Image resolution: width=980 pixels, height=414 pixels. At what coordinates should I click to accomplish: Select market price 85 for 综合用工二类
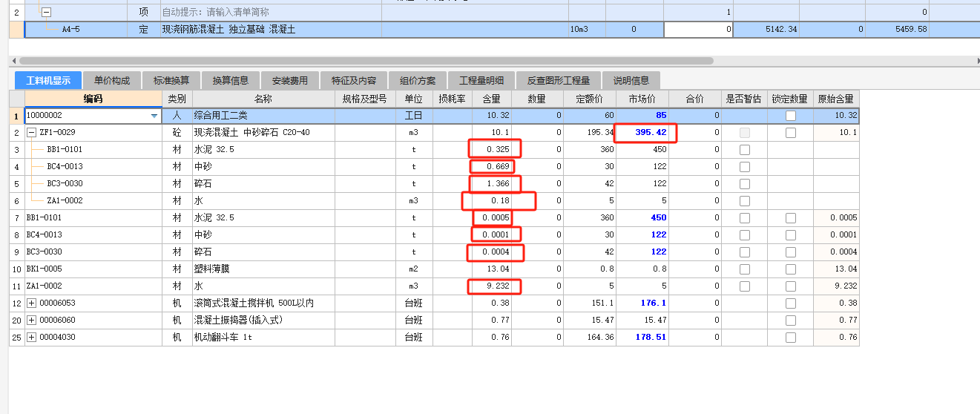(x=642, y=116)
